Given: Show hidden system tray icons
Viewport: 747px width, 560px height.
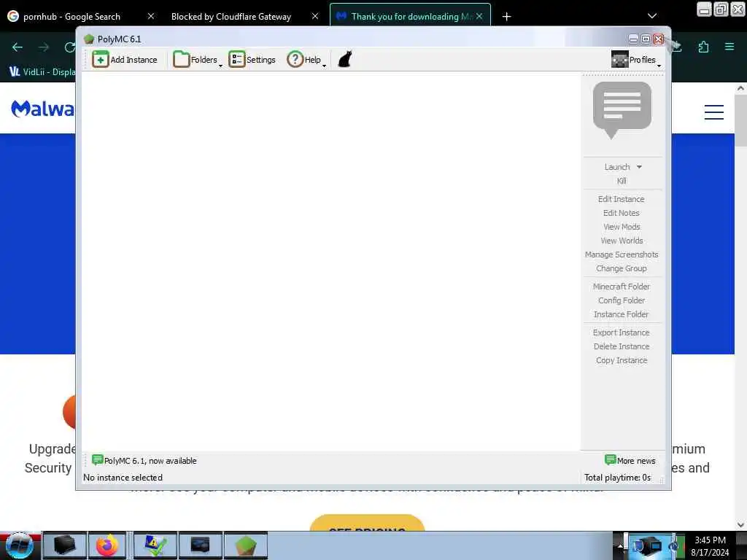Looking at the screenshot, I should pos(620,545).
